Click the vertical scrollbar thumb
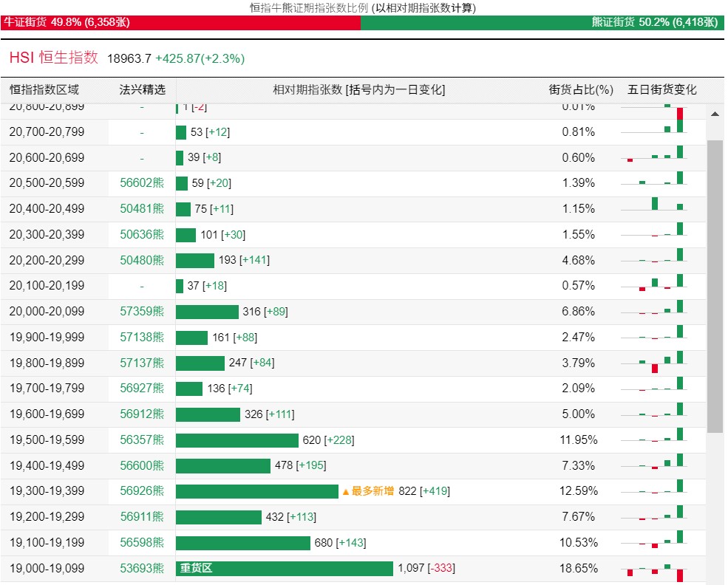 [x=715, y=287]
